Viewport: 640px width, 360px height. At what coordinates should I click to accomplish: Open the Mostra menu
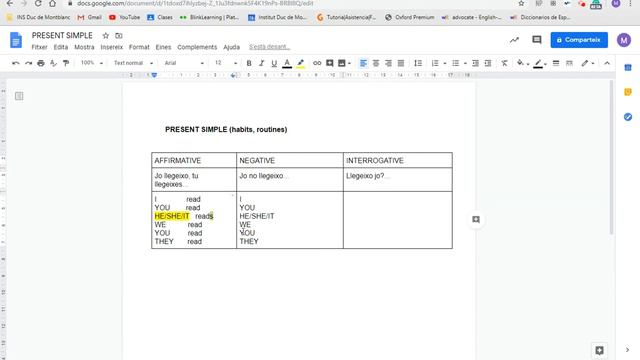pos(84,47)
